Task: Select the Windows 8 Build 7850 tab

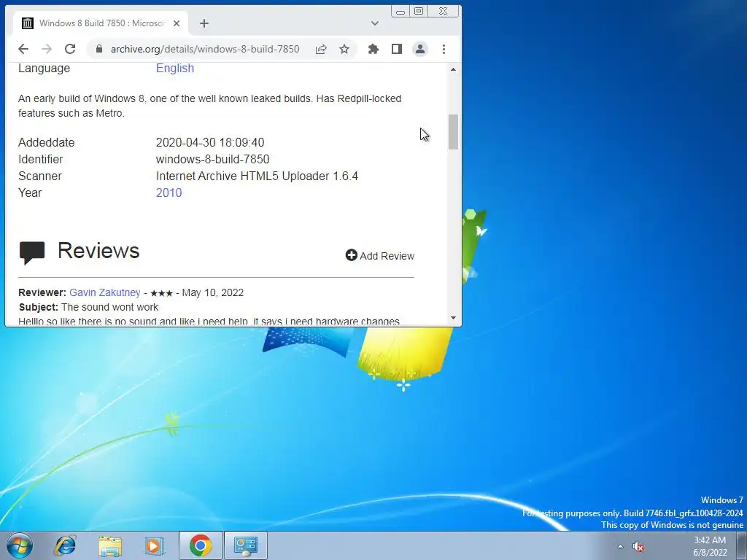Action: tap(101, 23)
